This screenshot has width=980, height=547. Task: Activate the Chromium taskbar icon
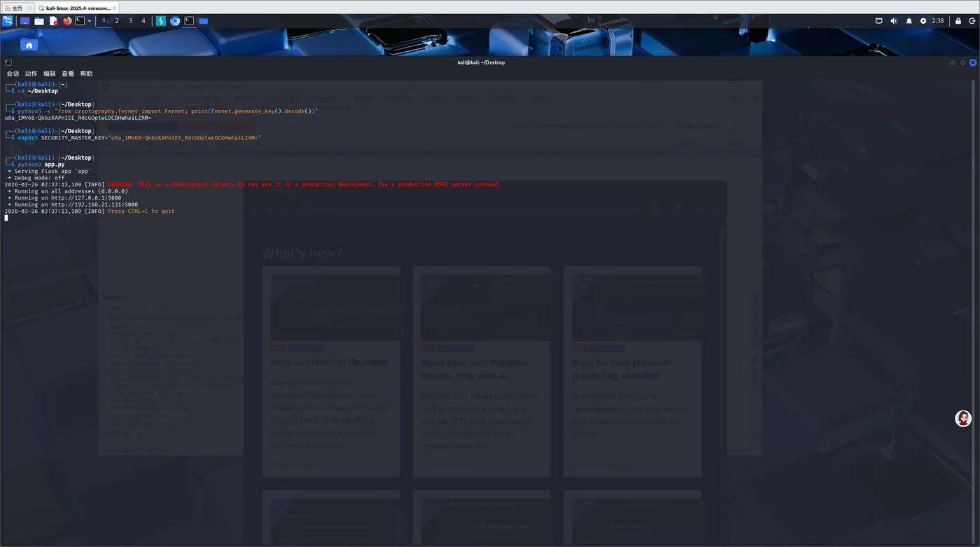(x=175, y=21)
